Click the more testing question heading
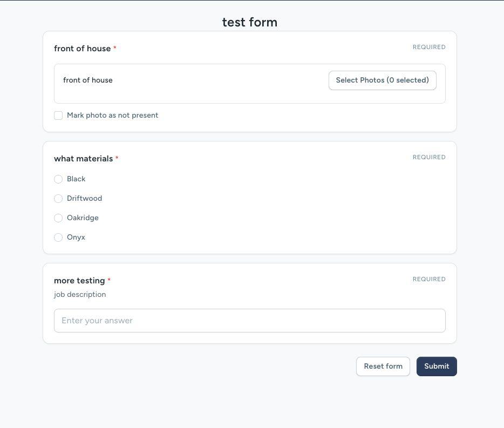The width and height of the screenshot is (504, 428). (79, 281)
